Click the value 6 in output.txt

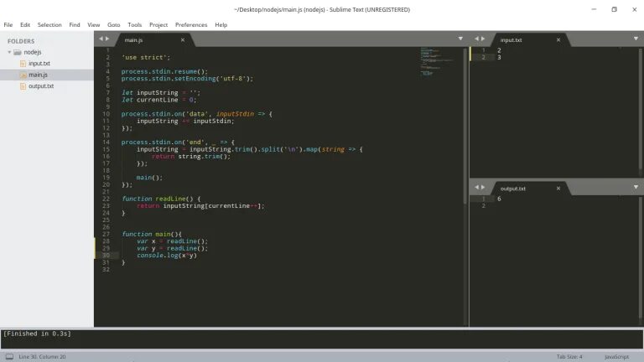(x=499, y=199)
